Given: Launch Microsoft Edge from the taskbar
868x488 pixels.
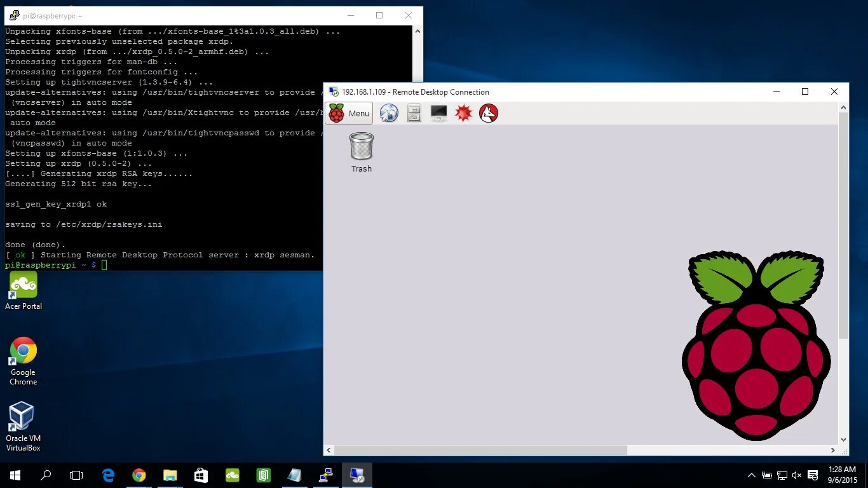Looking at the screenshot, I should point(108,475).
